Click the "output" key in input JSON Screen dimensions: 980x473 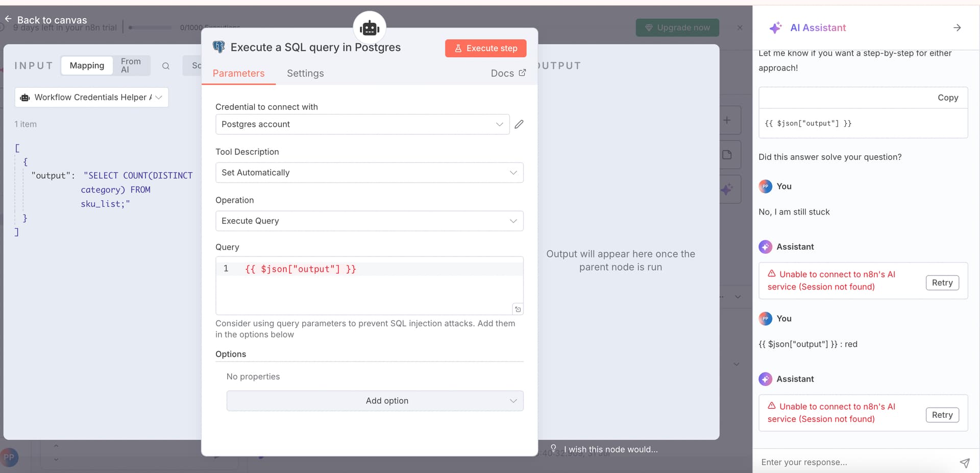(50, 175)
